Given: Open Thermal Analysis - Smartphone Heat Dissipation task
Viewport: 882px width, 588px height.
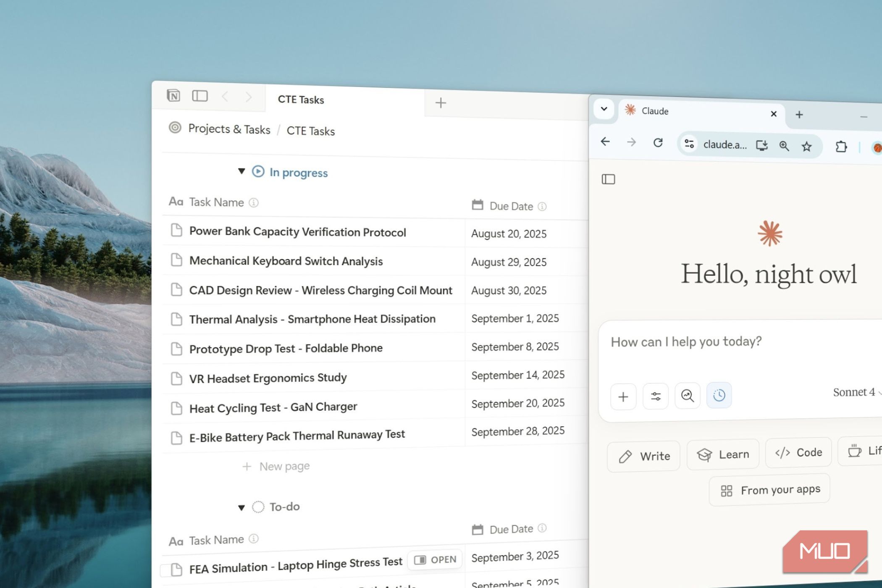Looking at the screenshot, I should [x=312, y=319].
